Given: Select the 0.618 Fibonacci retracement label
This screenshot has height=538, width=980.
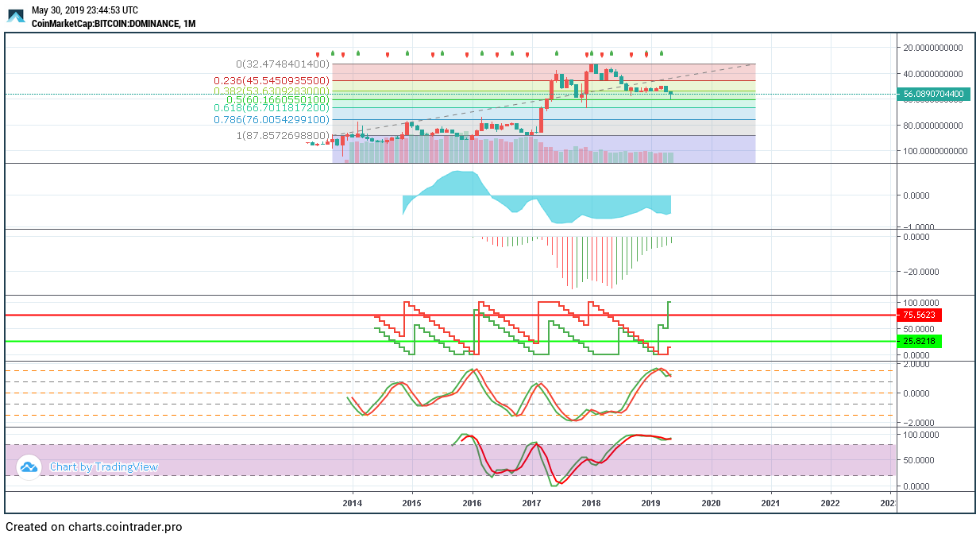Looking at the screenshot, I should (x=271, y=108).
